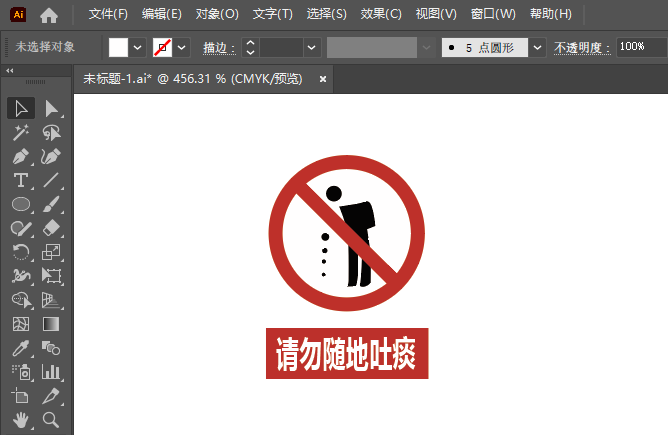Screen dimensions: 668x435
Task: Select the Zoom tool magnifier
Action: (x=52, y=420)
